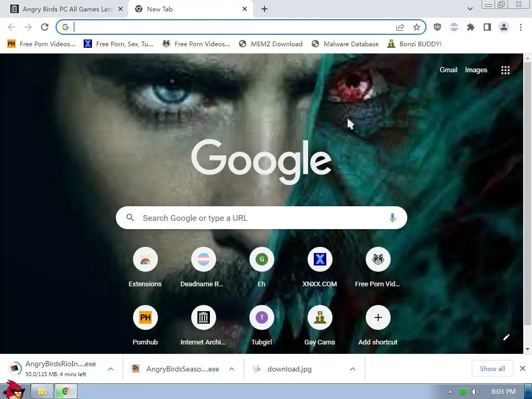
Task: Go forward with the forward arrow
Action: point(28,27)
